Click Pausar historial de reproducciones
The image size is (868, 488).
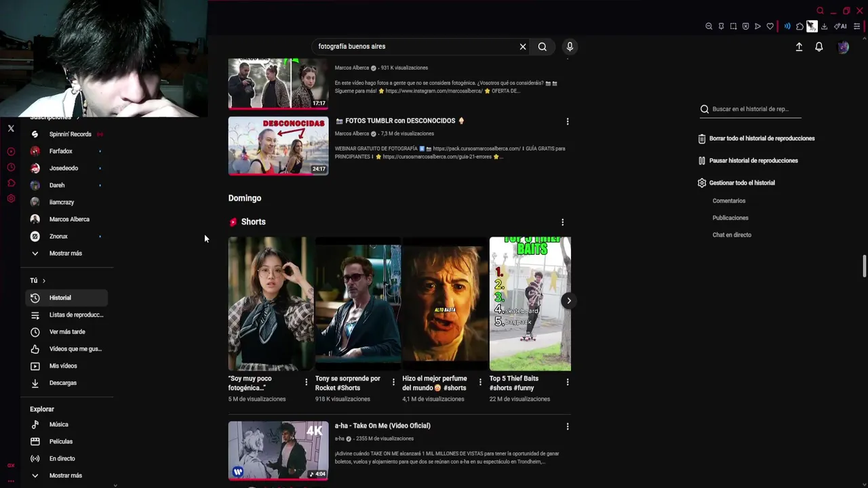(x=748, y=161)
